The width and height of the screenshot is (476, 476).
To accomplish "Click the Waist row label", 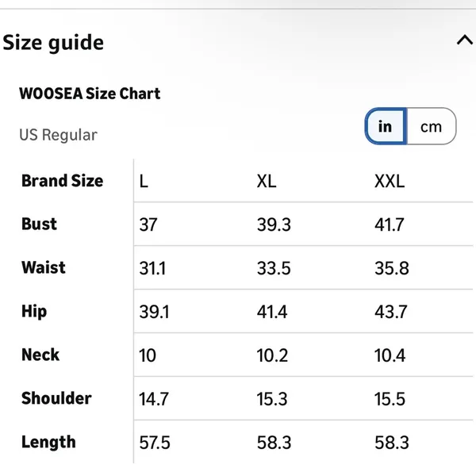I will (44, 267).
